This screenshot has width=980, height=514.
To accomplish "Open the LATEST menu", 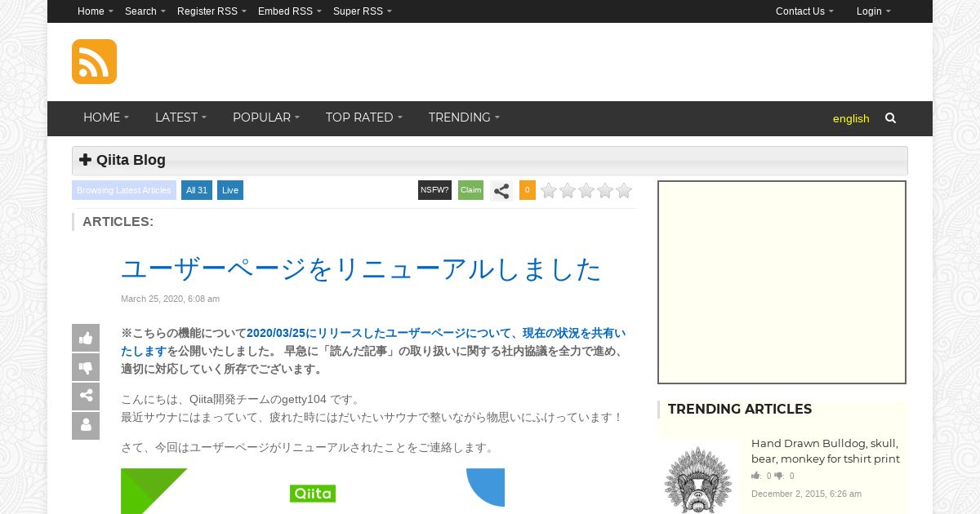I will (180, 117).
